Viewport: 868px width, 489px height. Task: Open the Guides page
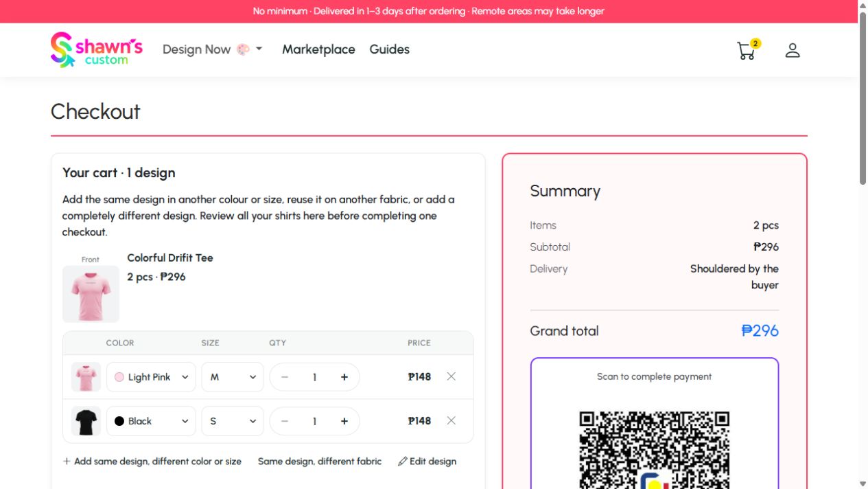(x=389, y=49)
